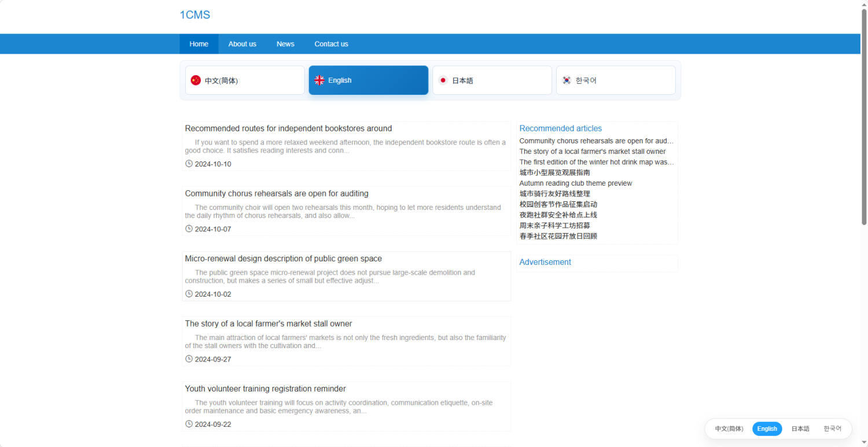Image resolution: width=868 pixels, height=447 pixels.
Task: Open the News menu item
Action: 285,44
